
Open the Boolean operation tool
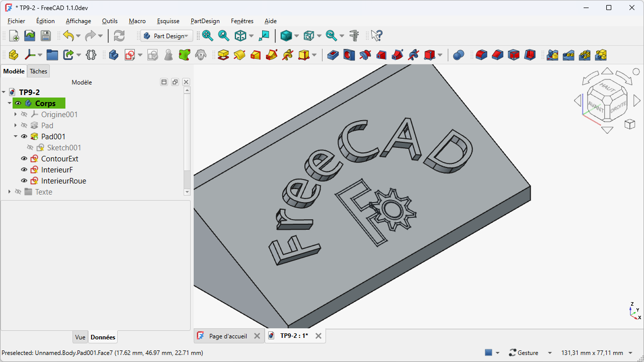458,55
